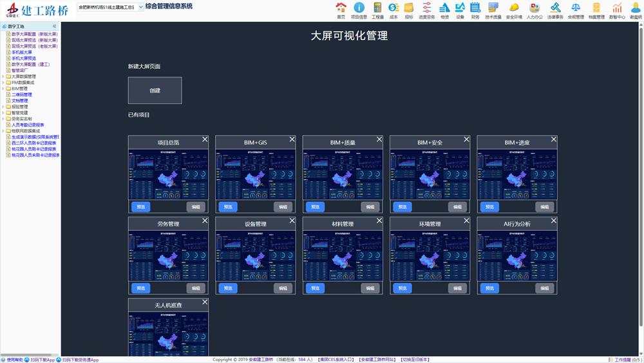644x363 pixels.
Task: Click the AI行为分析 thumbnail image
Action: (x=516, y=256)
